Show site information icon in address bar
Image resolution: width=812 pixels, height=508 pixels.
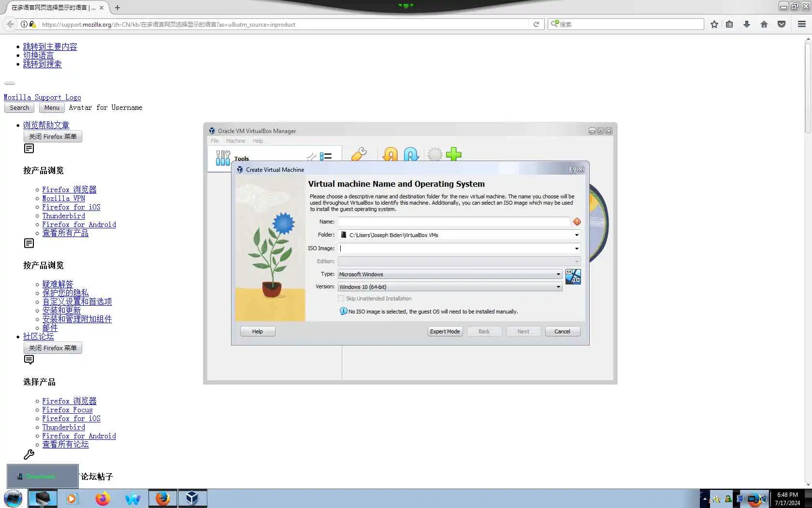[x=24, y=24]
